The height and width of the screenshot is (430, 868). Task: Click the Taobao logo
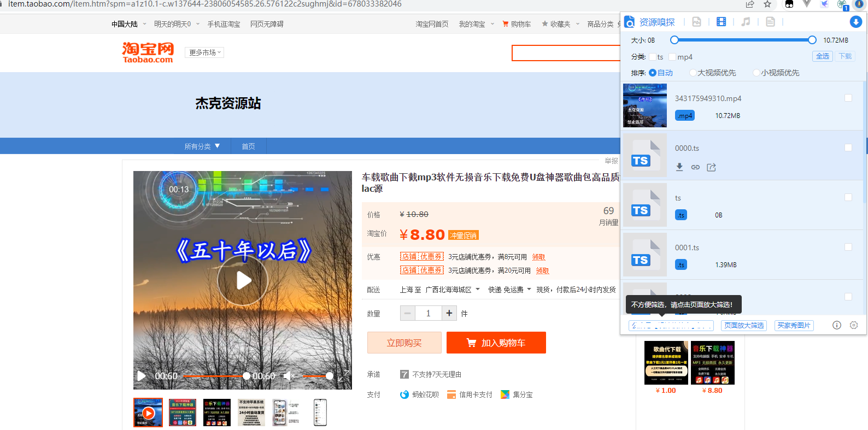148,52
